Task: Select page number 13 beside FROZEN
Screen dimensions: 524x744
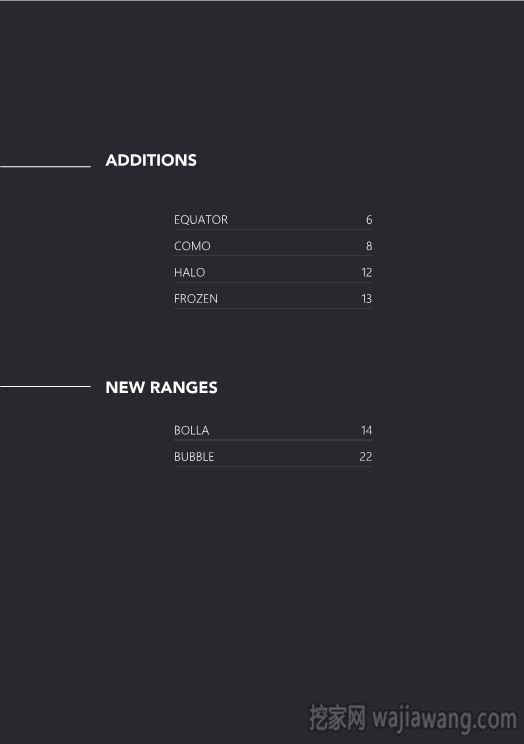Action: [366, 298]
